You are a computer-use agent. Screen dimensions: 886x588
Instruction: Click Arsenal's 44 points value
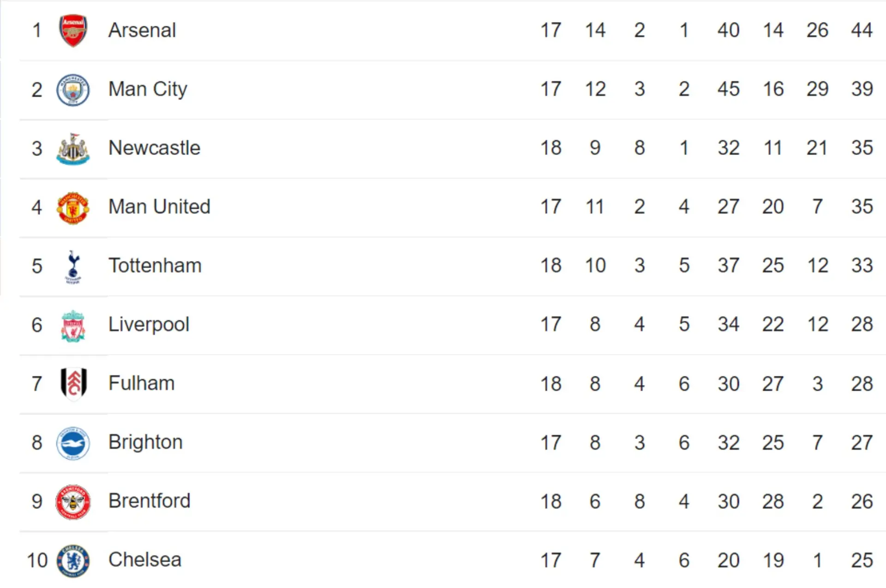pyautogui.click(x=862, y=30)
